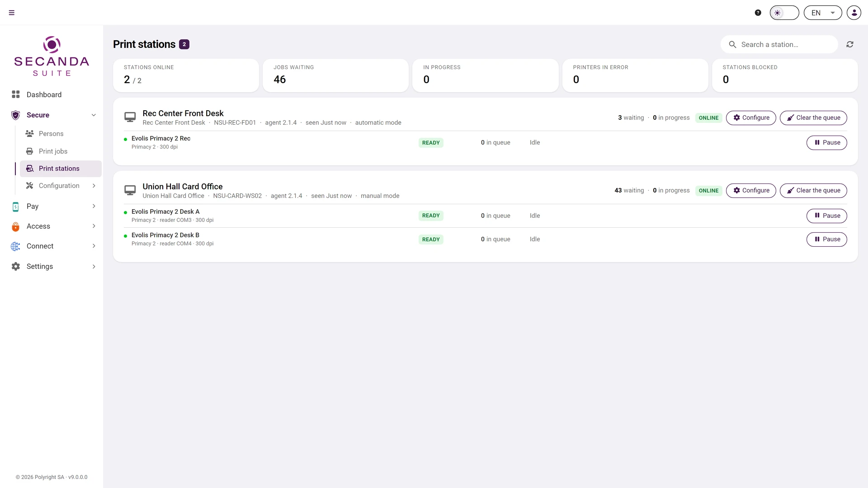Click the '43 waiting' text
The image size is (868, 488).
point(629,191)
